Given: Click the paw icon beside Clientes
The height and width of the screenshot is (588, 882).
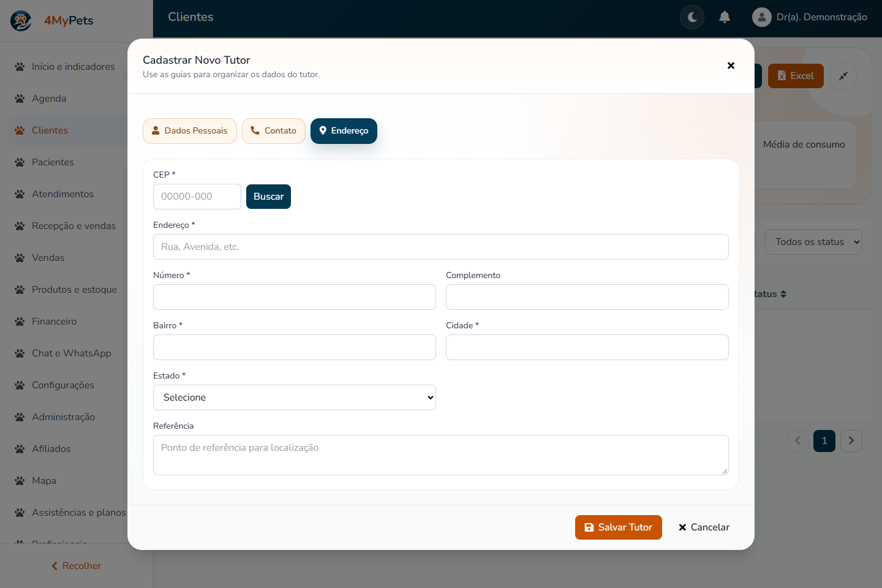Looking at the screenshot, I should pos(20,130).
